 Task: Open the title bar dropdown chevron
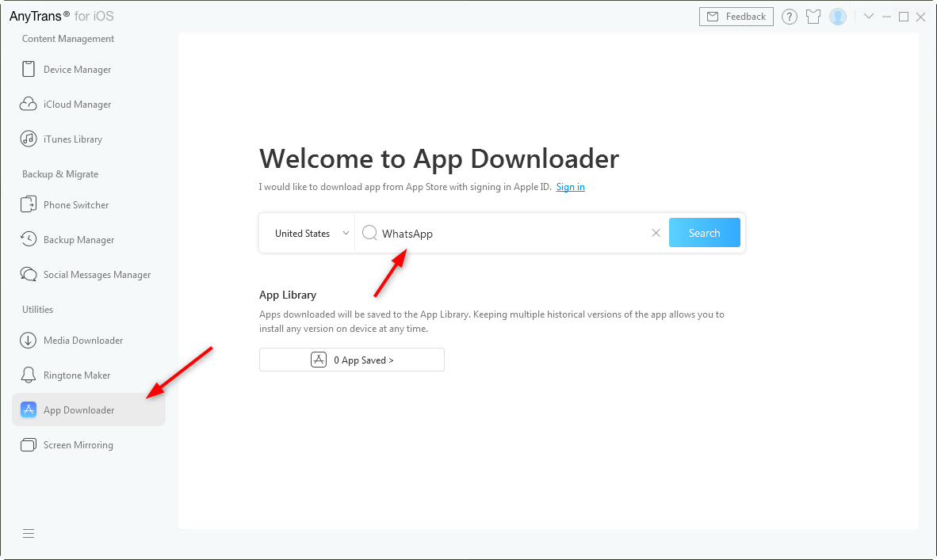pyautogui.click(x=868, y=17)
